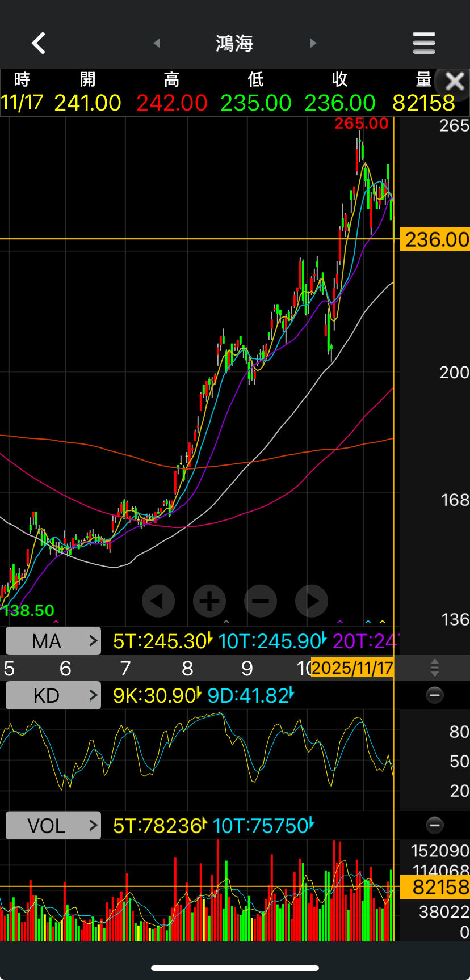Pan chart left with round arrow button
The image size is (470, 980).
tap(158, 601)
